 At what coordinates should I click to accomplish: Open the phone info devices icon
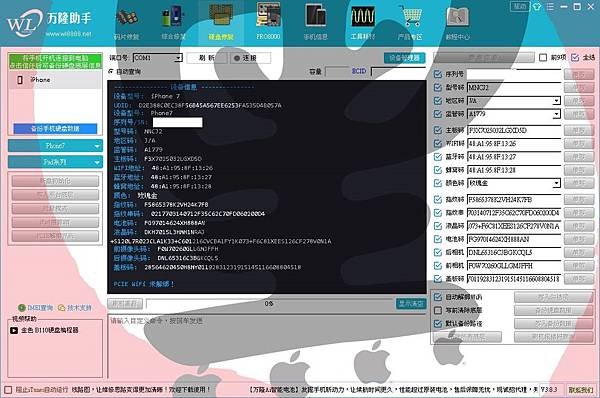[316, 16]
